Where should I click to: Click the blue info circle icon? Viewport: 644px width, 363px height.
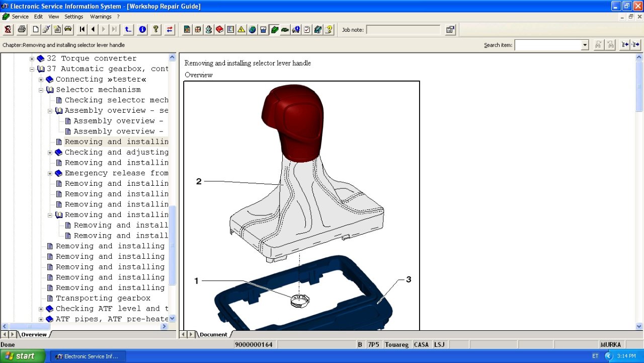tap(142, 30)
